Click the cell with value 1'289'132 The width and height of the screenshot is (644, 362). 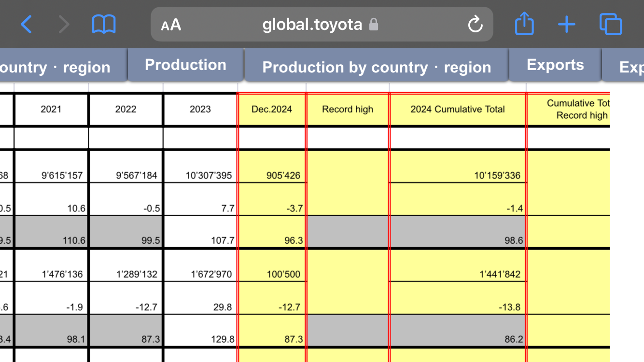[126, 265]
